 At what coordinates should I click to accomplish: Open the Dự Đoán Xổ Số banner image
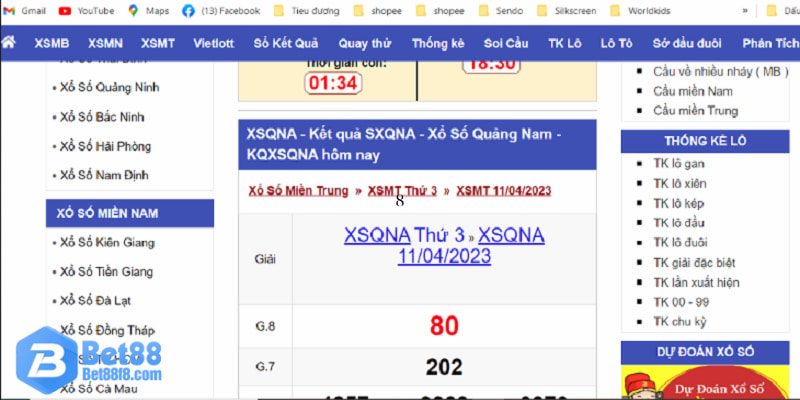click(705, 382)
